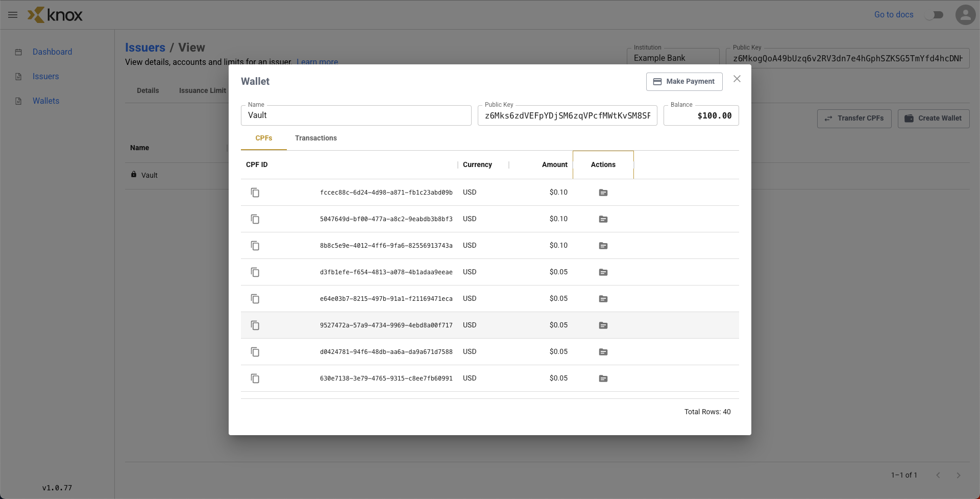The image size is (980, 499).
Task: Open details action for CPF 630e7138
Action: 603,378
